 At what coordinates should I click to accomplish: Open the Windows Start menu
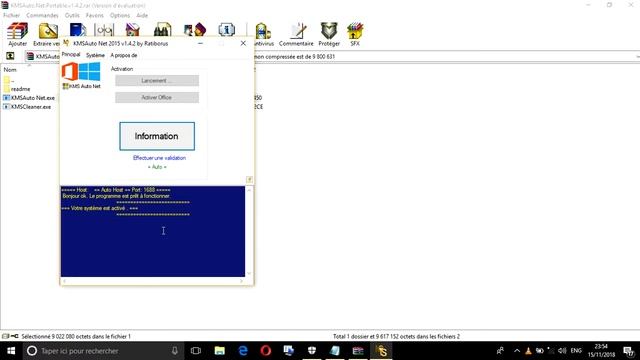tap(11, 351)
